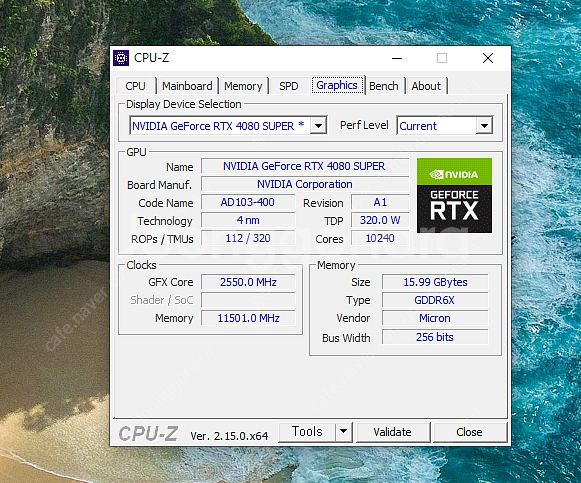Click the GFX Core '2550.0 MHz' value

click(248, 282)
